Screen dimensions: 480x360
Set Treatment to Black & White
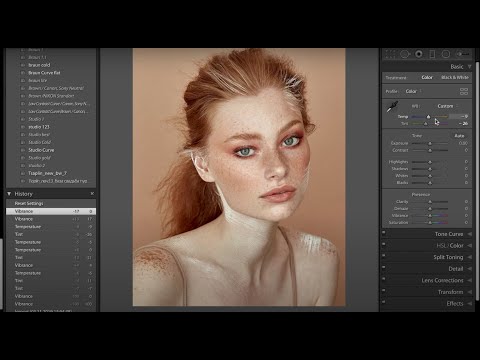455,77
